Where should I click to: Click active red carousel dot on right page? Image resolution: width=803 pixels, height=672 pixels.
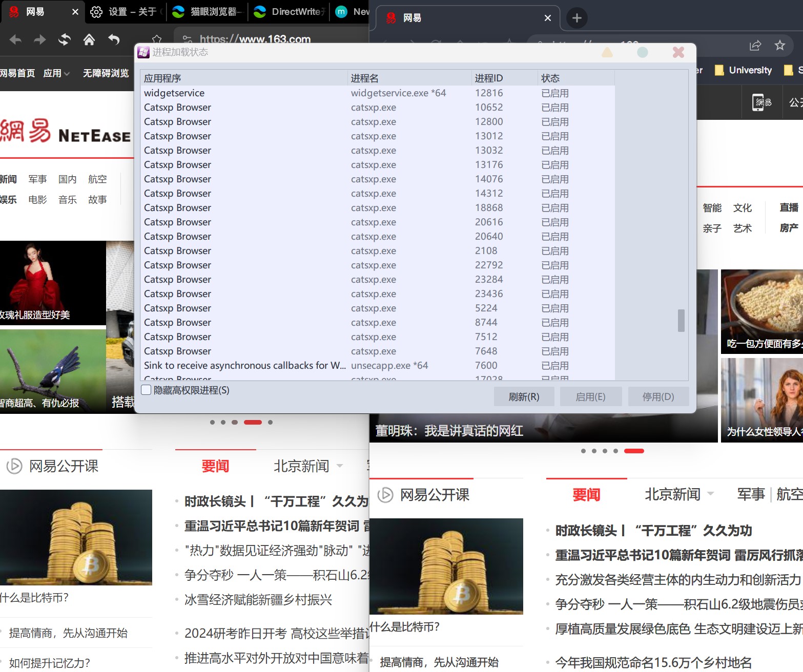(x=634, y=451)
